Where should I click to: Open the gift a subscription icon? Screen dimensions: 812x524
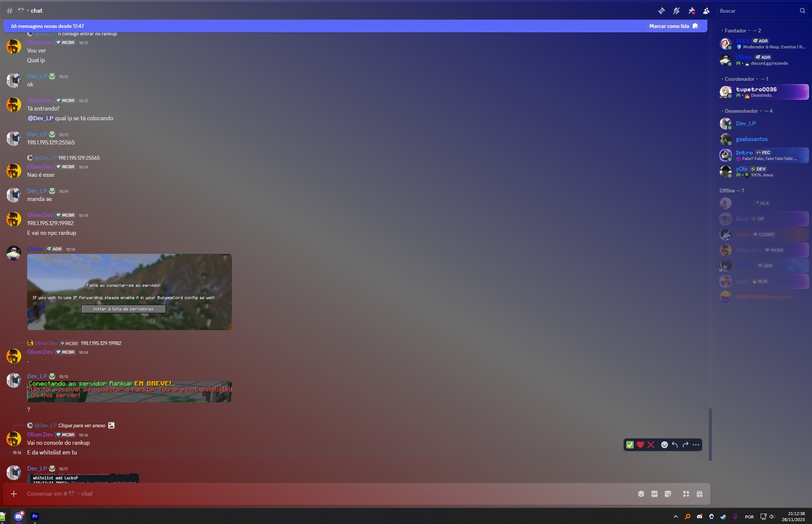[700, 493]
